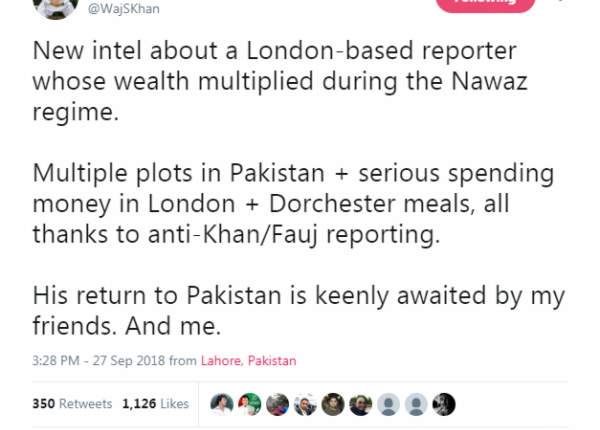600x430 pixels.
Task: Click the first liker avatar in the row
Action: pyautogui.click(x=221, y=403)
